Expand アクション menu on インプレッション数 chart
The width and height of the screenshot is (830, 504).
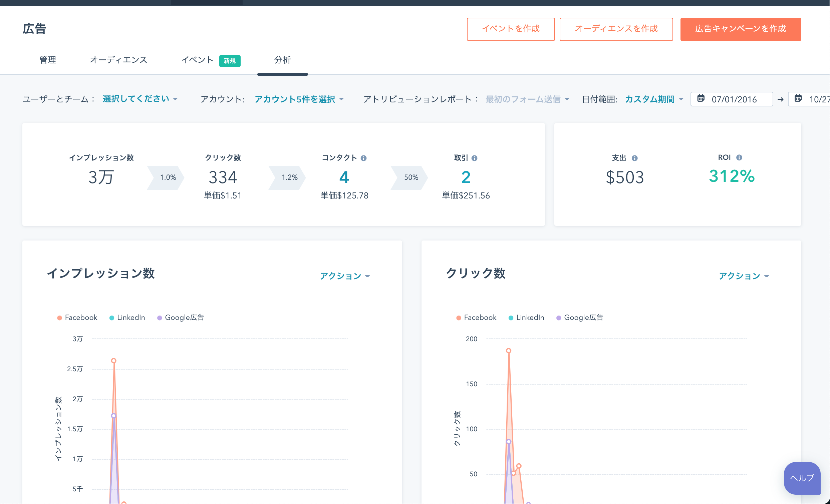click(x=345, y=276)
